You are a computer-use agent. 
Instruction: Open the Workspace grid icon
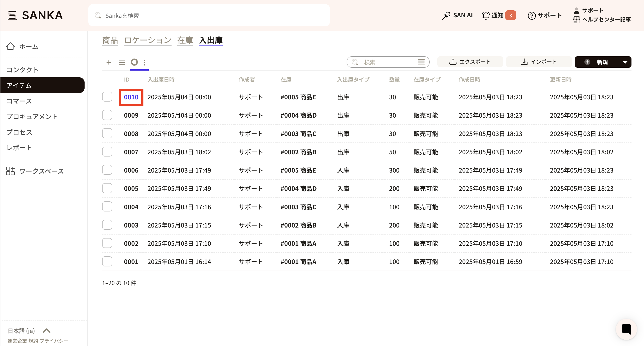tap(10, 171)
